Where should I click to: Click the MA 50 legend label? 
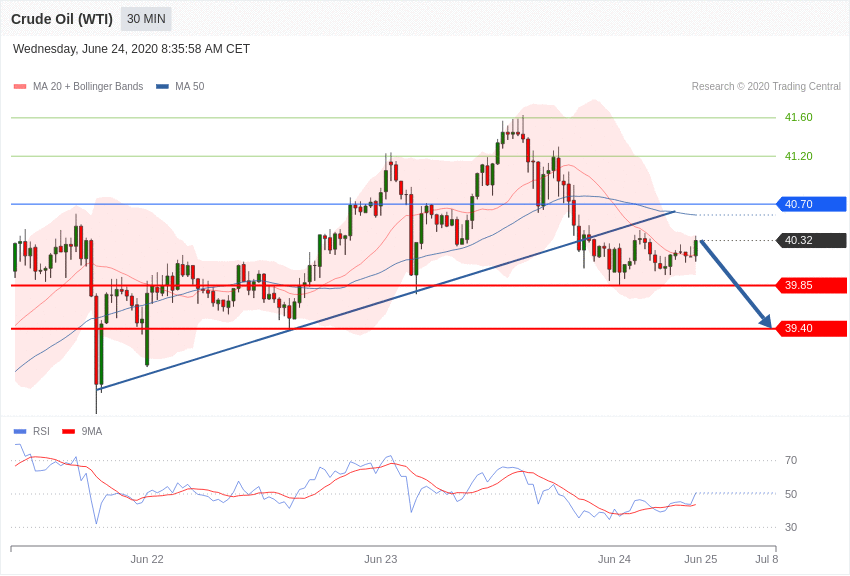tap(190, 86)
